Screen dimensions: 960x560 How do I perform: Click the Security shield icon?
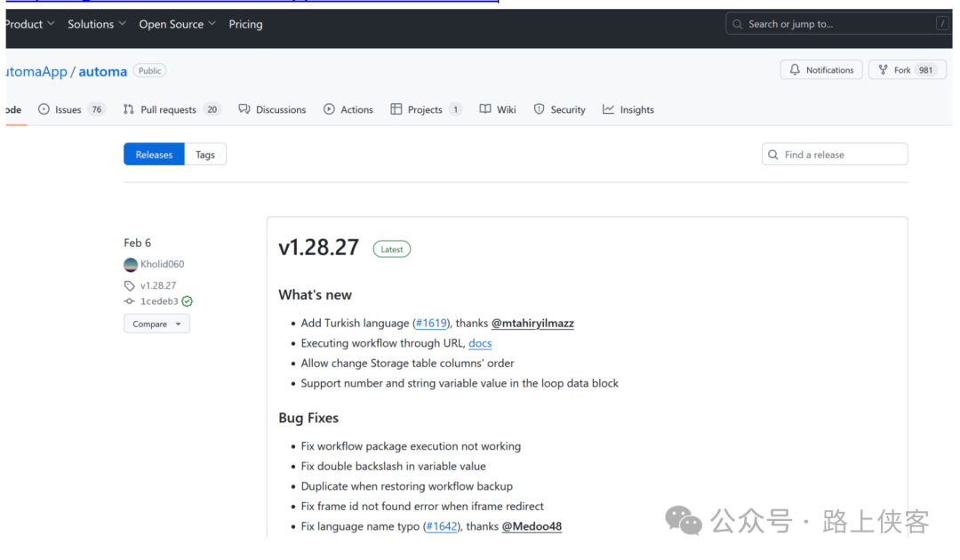[539, 109]
